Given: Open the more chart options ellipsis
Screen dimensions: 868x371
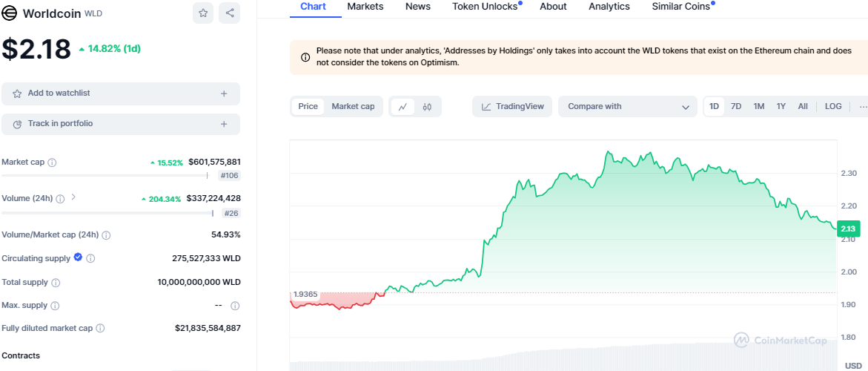Looking at the screenshot, I should (x=863, y=106).
